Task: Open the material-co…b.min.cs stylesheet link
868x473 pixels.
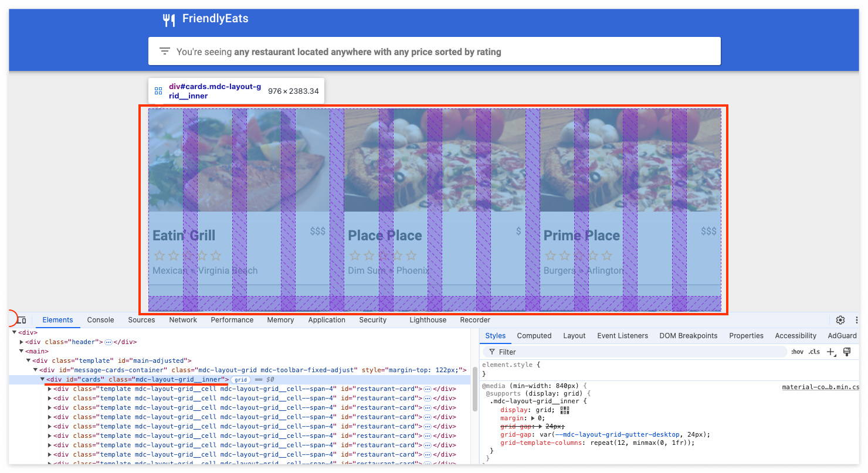Action: pos(820,387)
